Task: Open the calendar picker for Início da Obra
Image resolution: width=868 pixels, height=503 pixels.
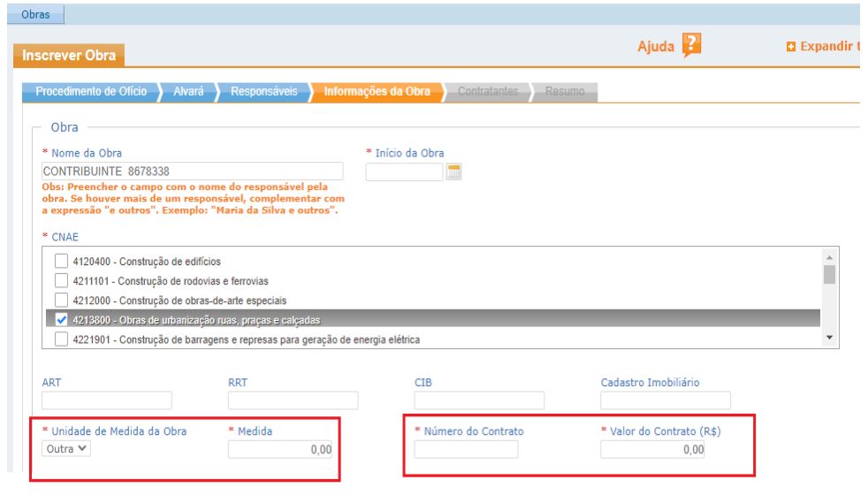Action: click(454, 172)
